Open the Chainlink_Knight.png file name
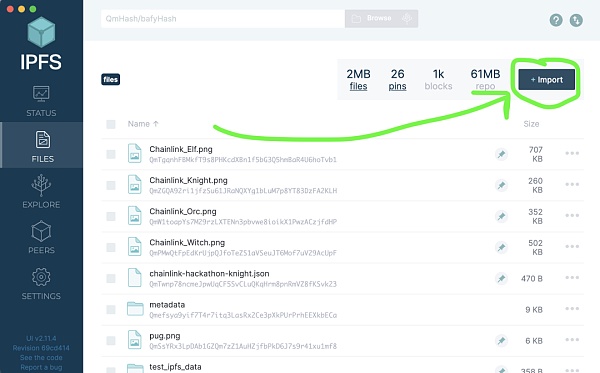 coord(188,180)
